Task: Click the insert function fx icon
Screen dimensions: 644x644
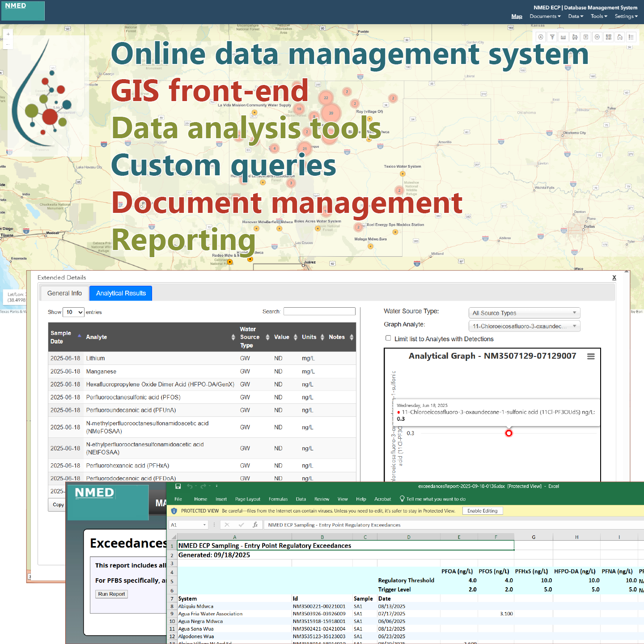Action: coord(255,525)
